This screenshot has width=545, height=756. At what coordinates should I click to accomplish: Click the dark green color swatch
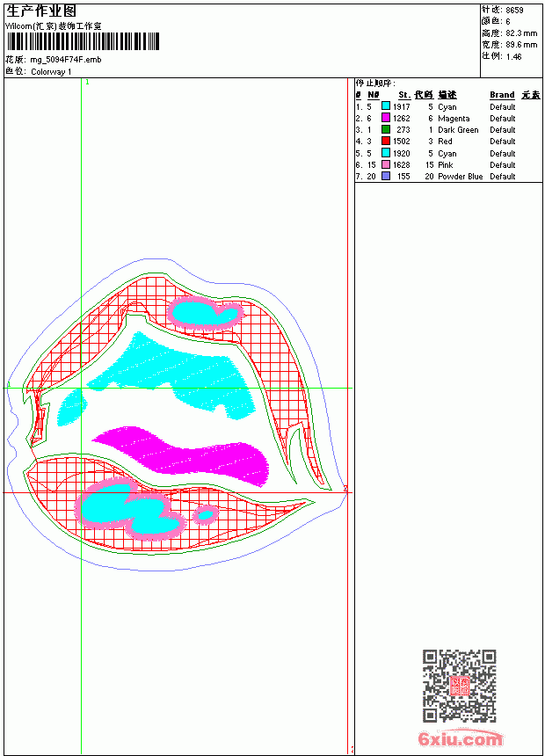coord(386,129)
